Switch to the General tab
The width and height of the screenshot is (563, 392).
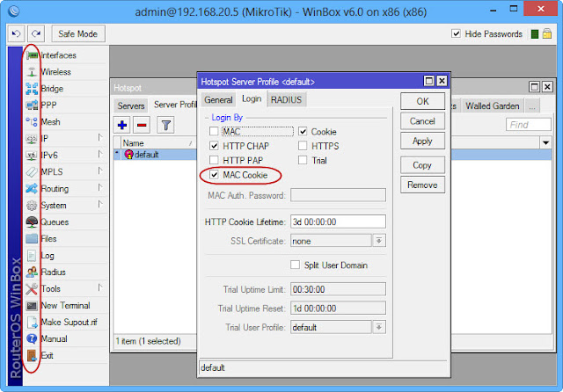click(x=218, y=99)
